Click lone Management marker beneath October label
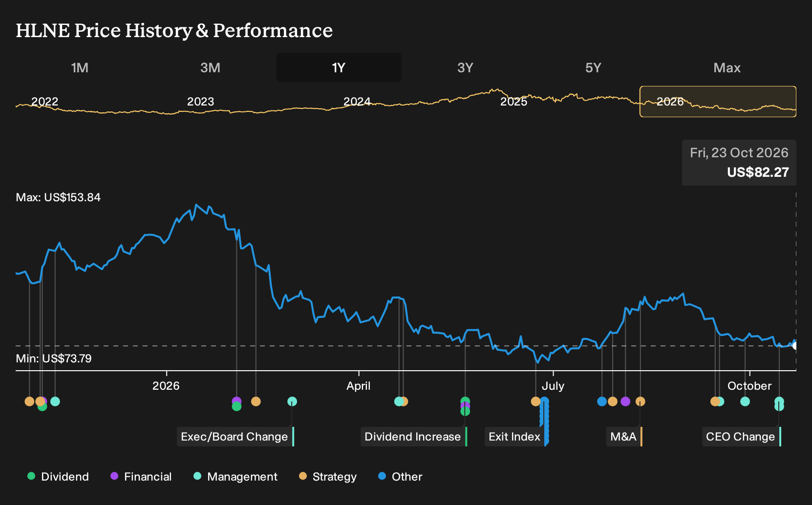Viewport: 812px width, 505px height. 745,401
